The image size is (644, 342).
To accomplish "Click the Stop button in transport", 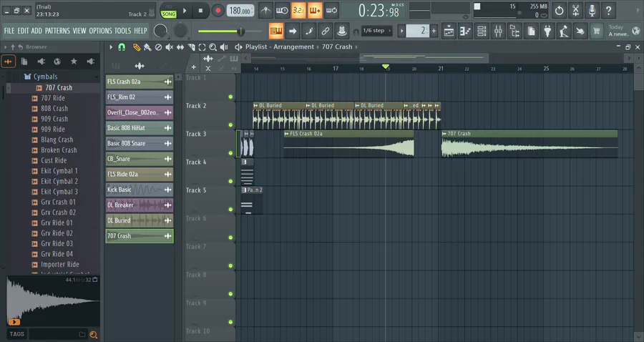I will (200, 11).
